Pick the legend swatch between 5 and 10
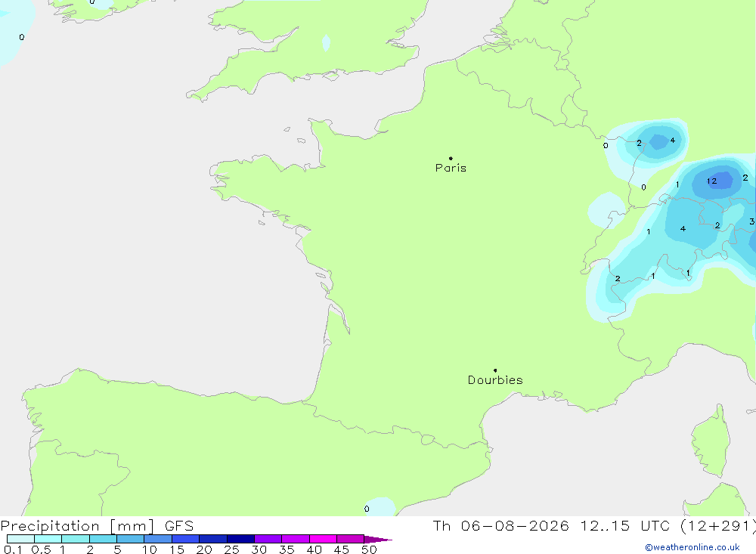The width and height of the screenshot is (756, 554). coord(131,539)
